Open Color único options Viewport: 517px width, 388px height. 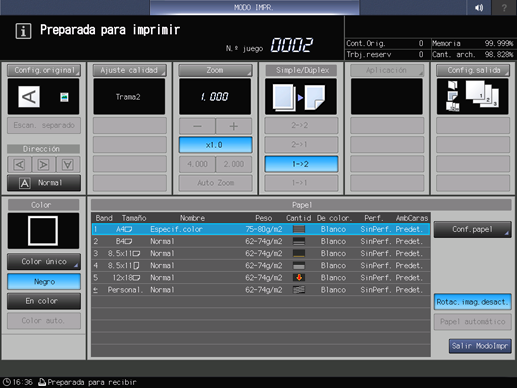pyautogui.click(x=44, y=262)
